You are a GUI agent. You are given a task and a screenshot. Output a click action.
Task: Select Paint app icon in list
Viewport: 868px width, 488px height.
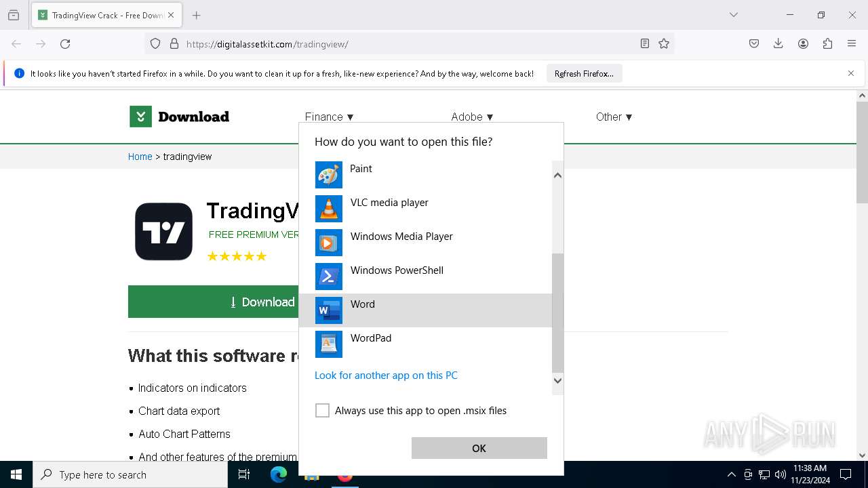point(329,175)
